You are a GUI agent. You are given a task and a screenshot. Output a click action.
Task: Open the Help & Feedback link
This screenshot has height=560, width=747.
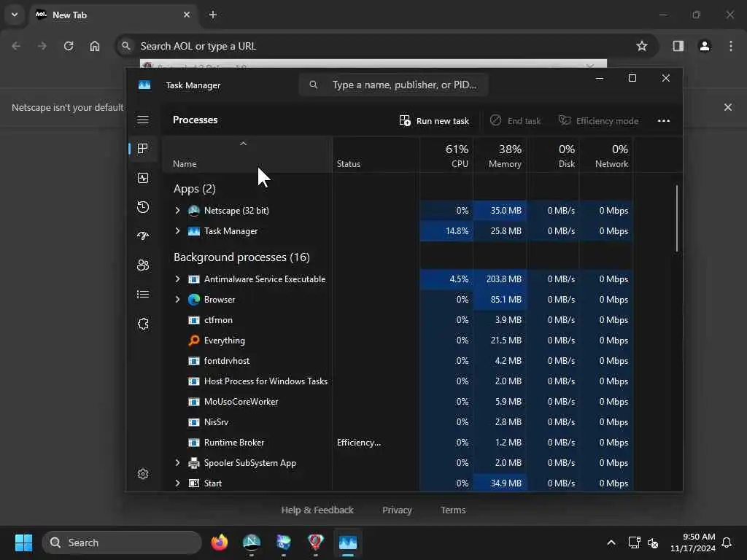pos(317,510)
